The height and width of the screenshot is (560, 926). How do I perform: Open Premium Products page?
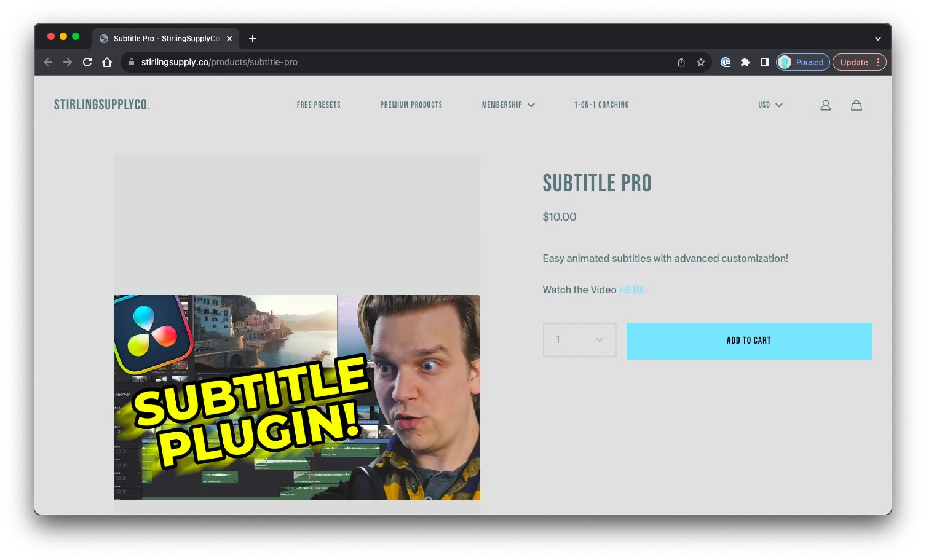[x=411, y=105]
